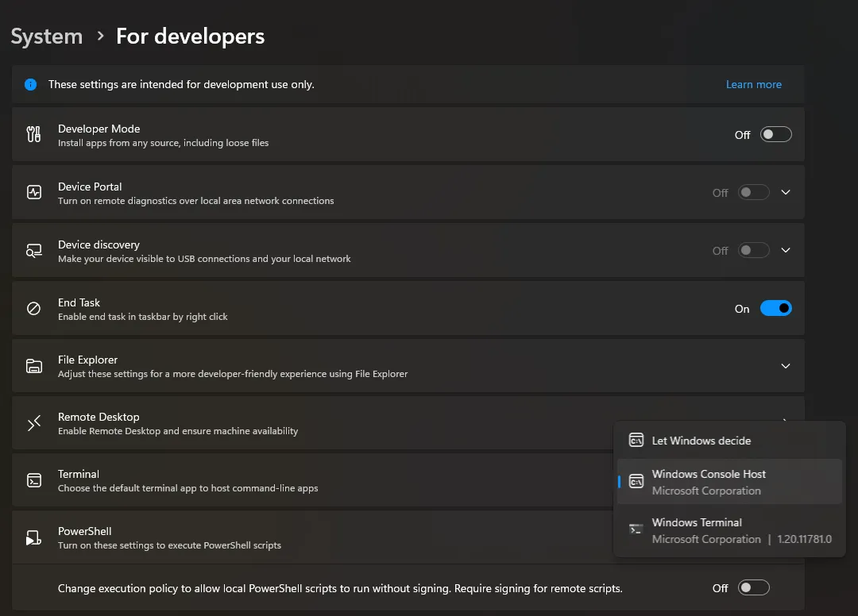Click the PowerShell icon
Image resolution: width=858 pixels, height=616 pixels.
coord(33,537)
